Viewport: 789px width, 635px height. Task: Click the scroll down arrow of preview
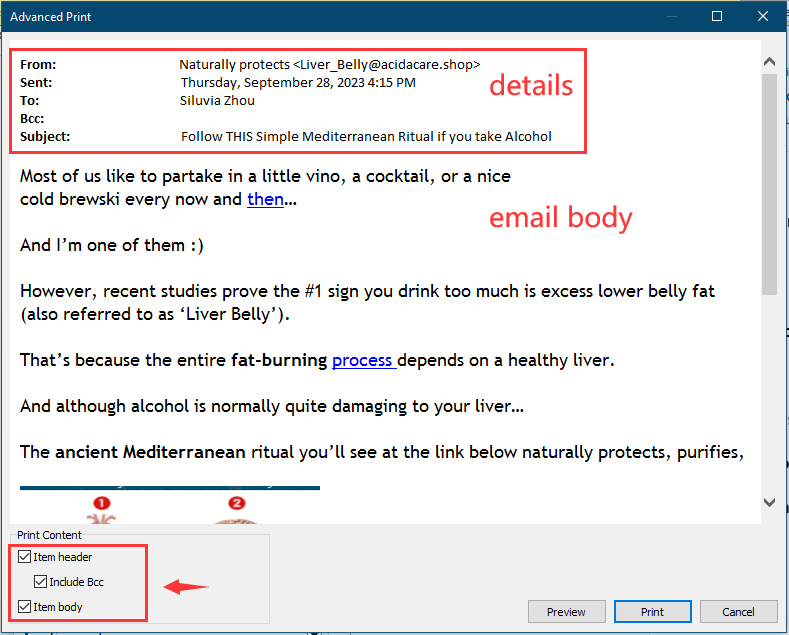(769, 503)
